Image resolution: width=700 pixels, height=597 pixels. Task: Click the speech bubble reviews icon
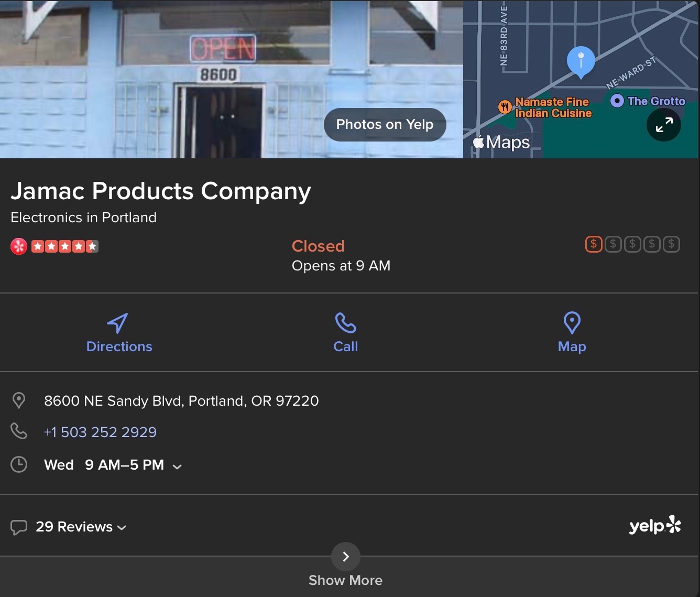click(x=19, y=527)
